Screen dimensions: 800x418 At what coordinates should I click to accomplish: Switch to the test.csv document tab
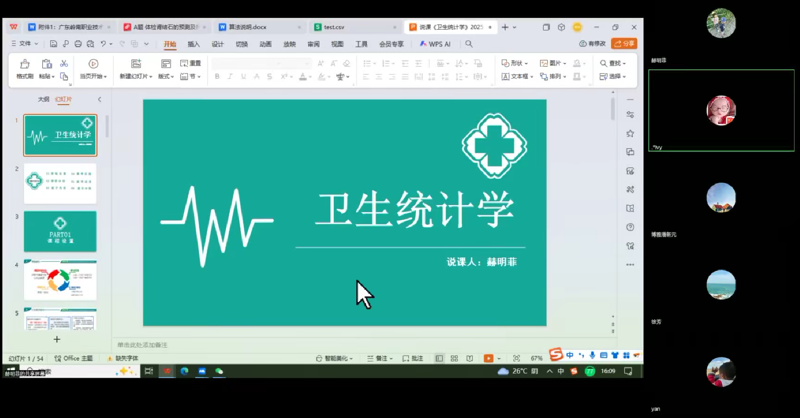tap(333, 27)
